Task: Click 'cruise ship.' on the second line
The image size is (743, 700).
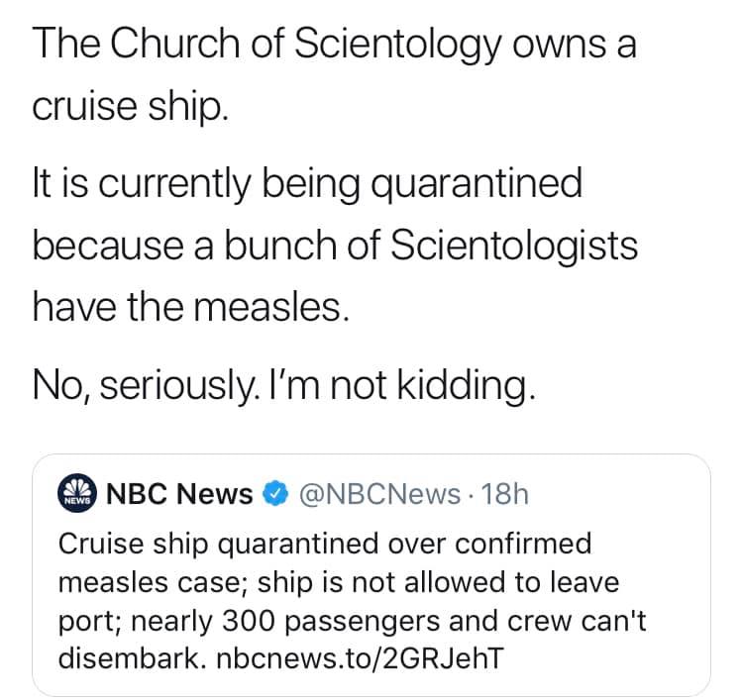Action: (x=131, y=104)
